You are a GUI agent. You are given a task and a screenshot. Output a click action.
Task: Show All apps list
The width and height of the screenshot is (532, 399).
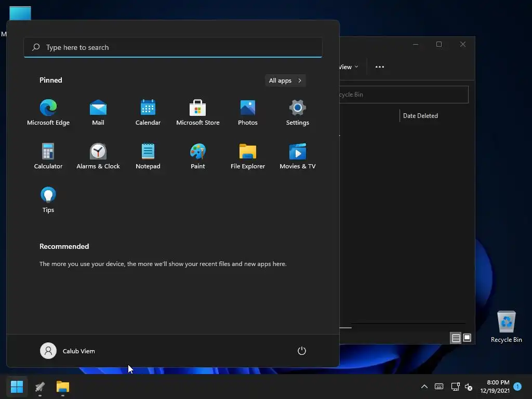click(285, 81)
